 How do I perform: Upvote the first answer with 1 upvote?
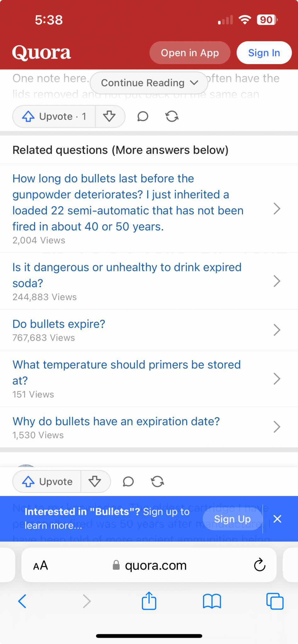54,116
